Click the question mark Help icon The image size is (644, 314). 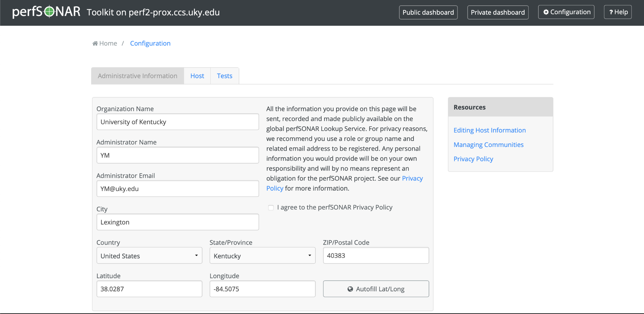[611, 12]
